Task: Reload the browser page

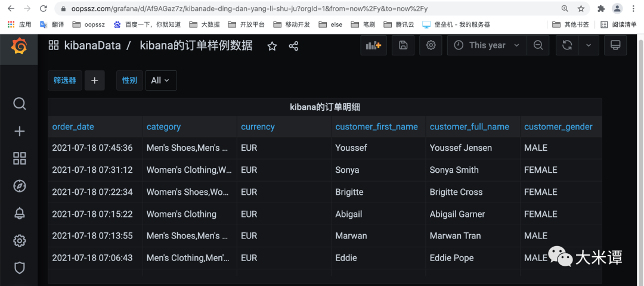Action: 43,8
